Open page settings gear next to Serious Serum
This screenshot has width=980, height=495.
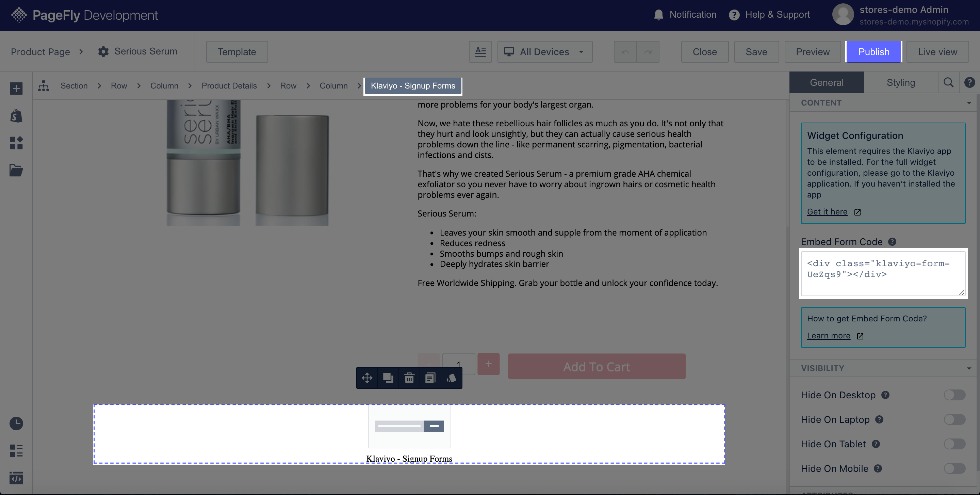coord(103,52)
